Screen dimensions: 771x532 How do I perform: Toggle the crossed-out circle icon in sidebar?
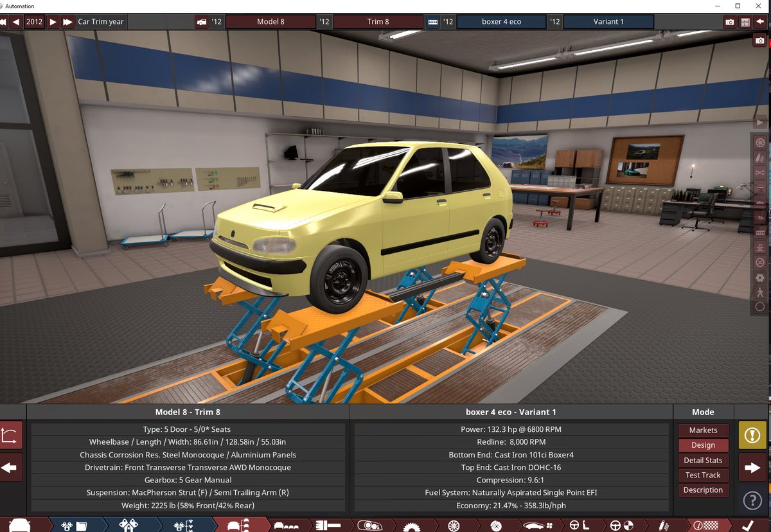760,262
